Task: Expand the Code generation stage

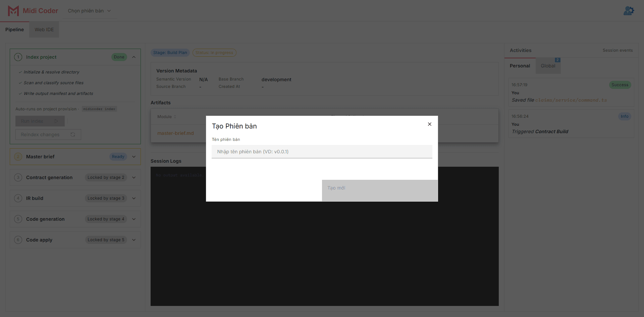Action: [134, 219]
